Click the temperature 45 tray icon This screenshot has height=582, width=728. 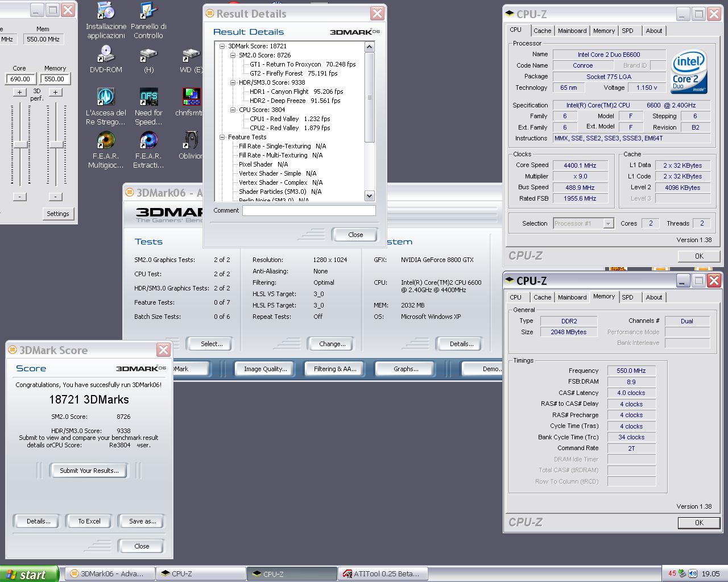pos(672,574)
